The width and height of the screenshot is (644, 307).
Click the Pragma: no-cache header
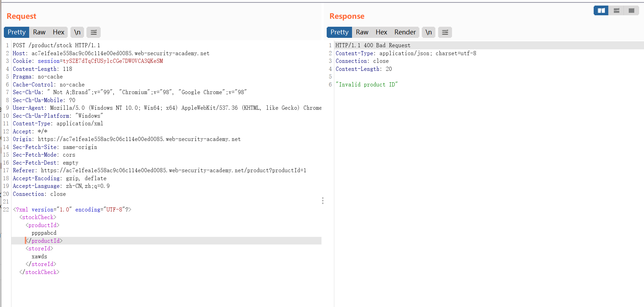pyautogui.click(x=38, y=77)
